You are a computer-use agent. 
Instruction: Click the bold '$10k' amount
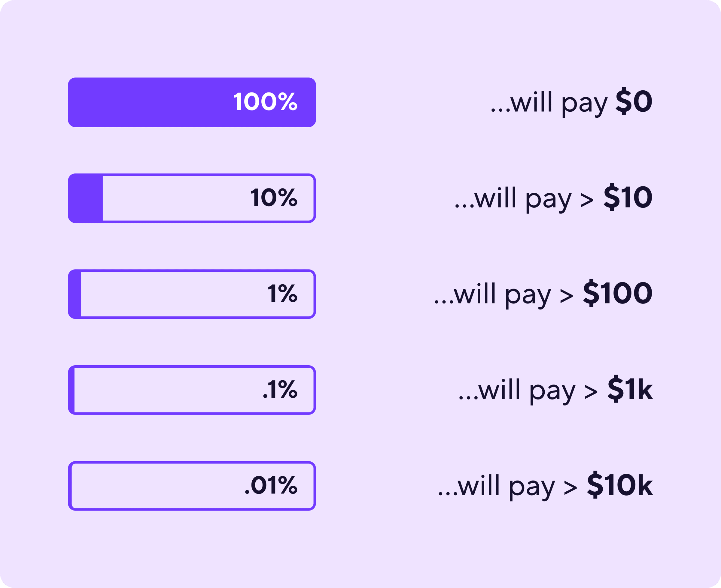click(x=620, y=484)
